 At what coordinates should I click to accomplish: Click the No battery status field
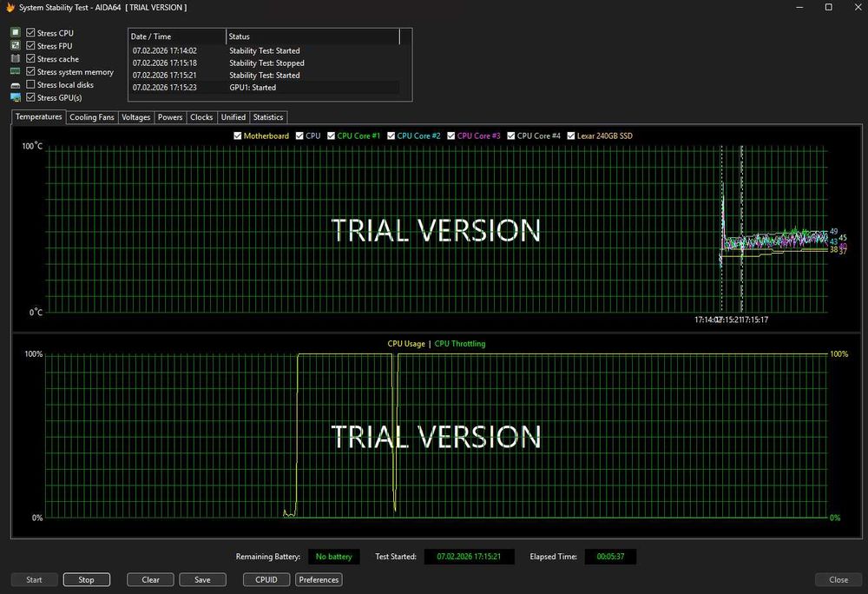coord(334,557)
